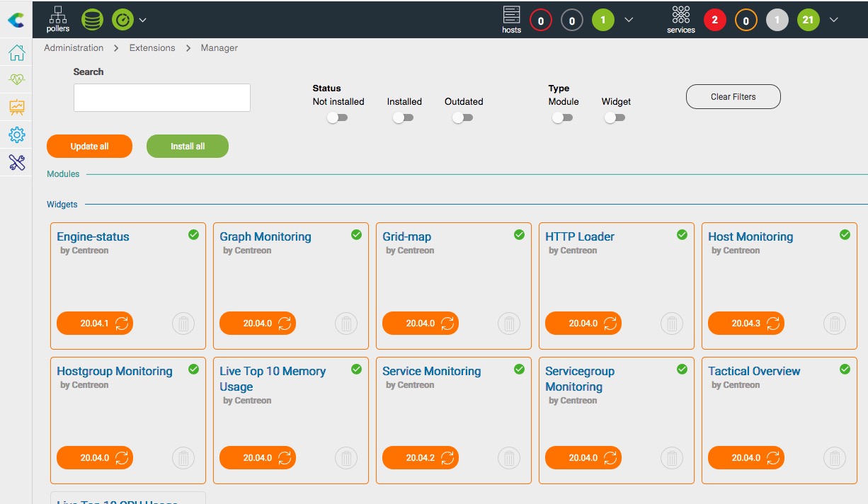Open the pollers icon in top bar
This screenshot has width=868, height=504.
pyautogui.click(x=58, y=19)
